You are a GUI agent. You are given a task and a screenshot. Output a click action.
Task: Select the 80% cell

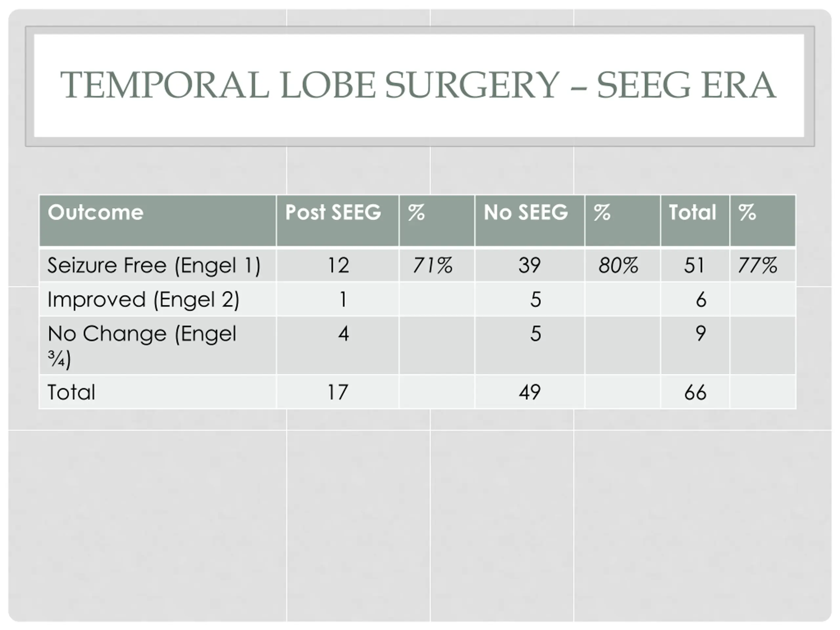(622, 265)
